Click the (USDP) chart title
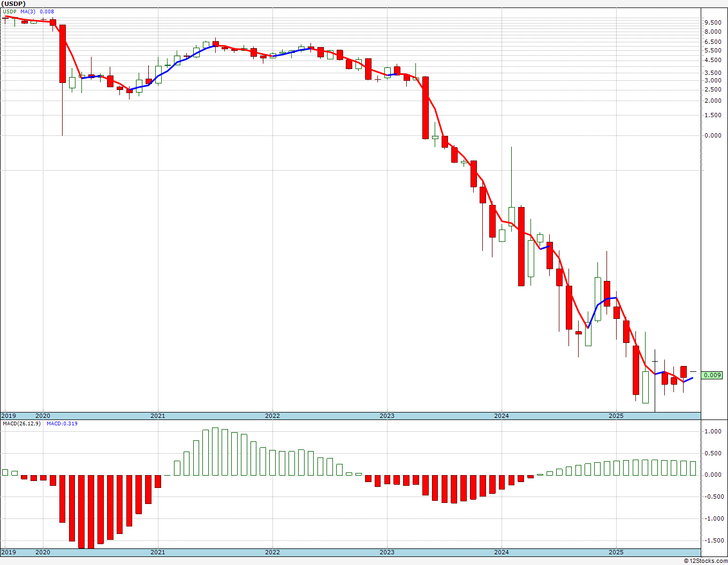This screenshot has width=728, height=565. [12, 3]
